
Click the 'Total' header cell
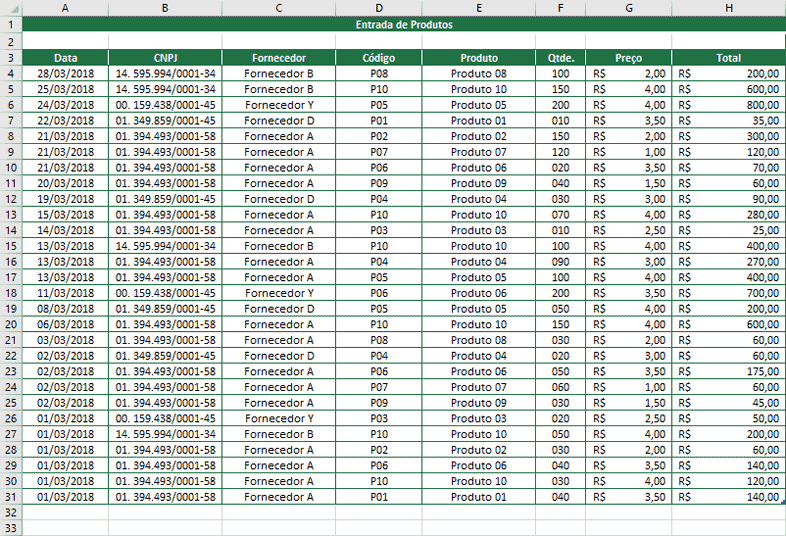click(x=729, y=58)
